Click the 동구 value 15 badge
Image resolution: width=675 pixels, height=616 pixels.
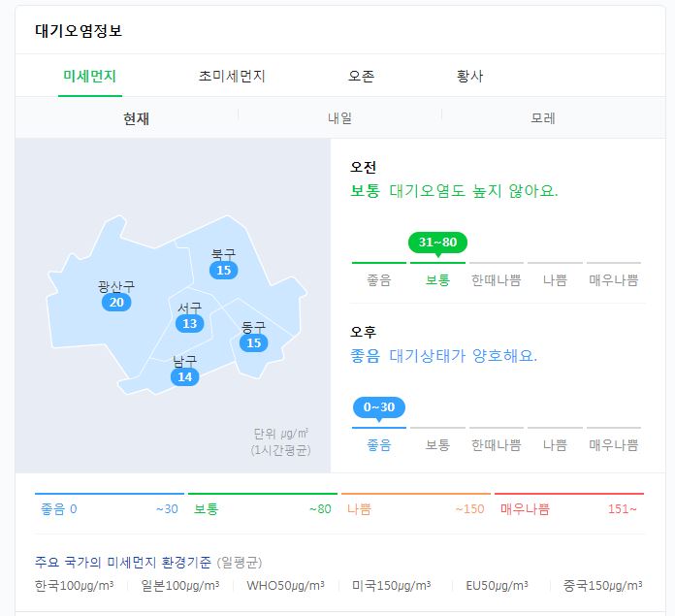pos(253,342)
